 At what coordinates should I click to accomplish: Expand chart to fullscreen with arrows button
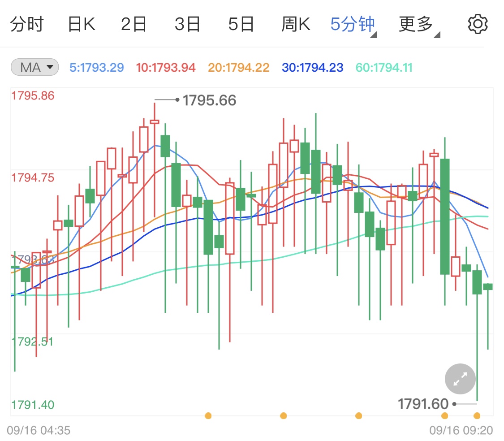coord(460,379)
